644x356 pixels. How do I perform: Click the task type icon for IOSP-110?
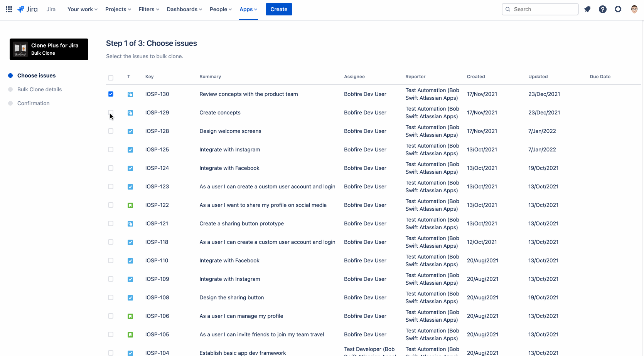(x=130, y=260)
